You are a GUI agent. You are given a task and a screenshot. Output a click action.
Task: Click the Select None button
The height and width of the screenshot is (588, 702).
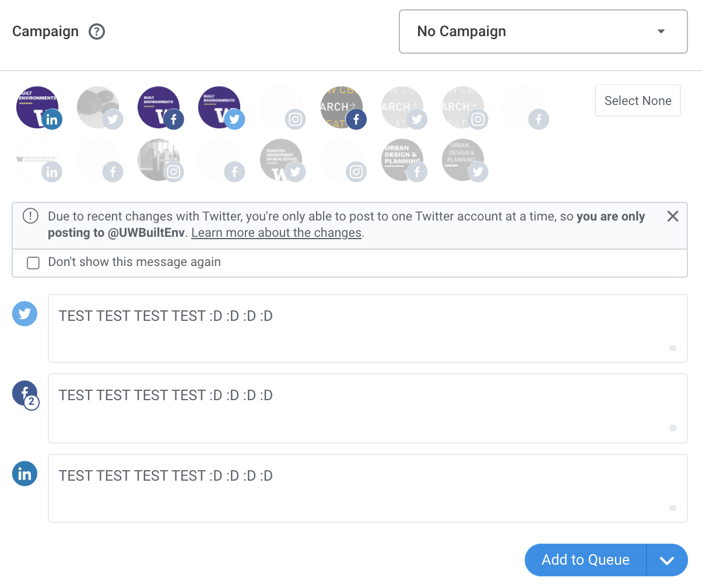click(x=637, y=100)
